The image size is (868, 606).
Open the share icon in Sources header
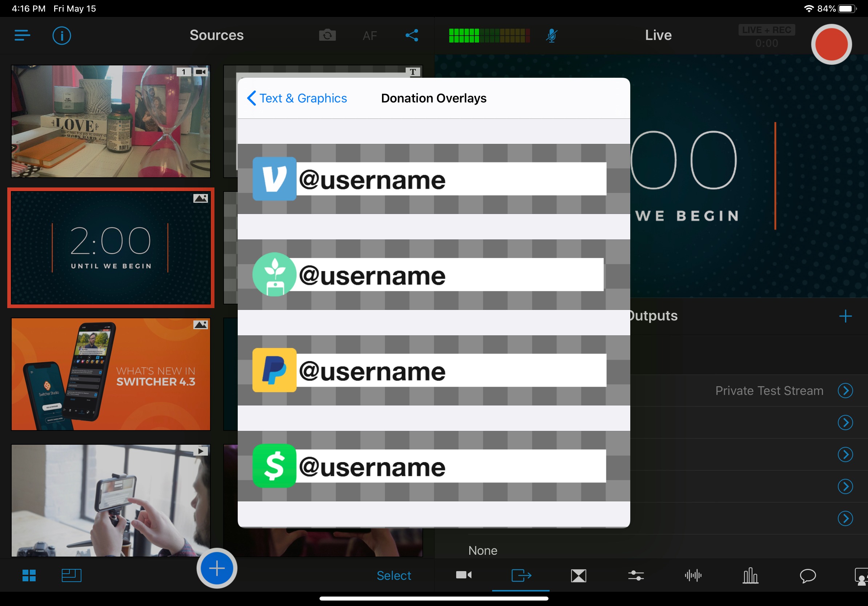click(412, 36)
